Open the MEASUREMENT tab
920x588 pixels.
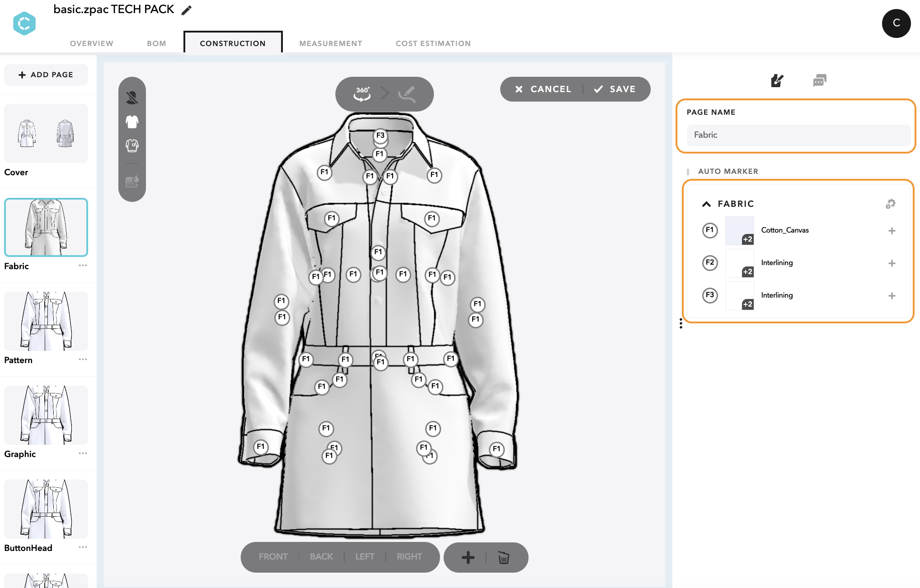click(331, 43)
